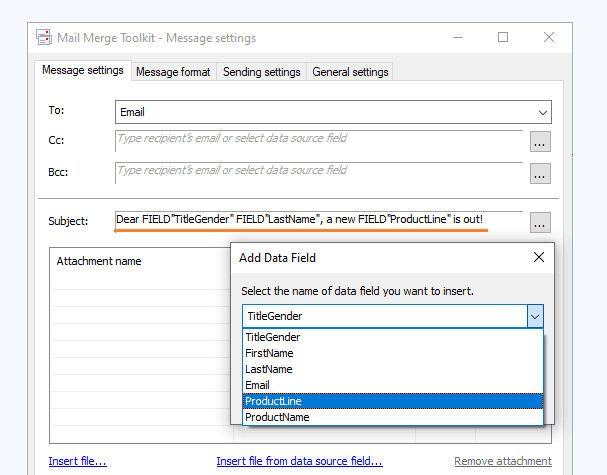Click the ellipsis button beside Subject field

[540, 222]
